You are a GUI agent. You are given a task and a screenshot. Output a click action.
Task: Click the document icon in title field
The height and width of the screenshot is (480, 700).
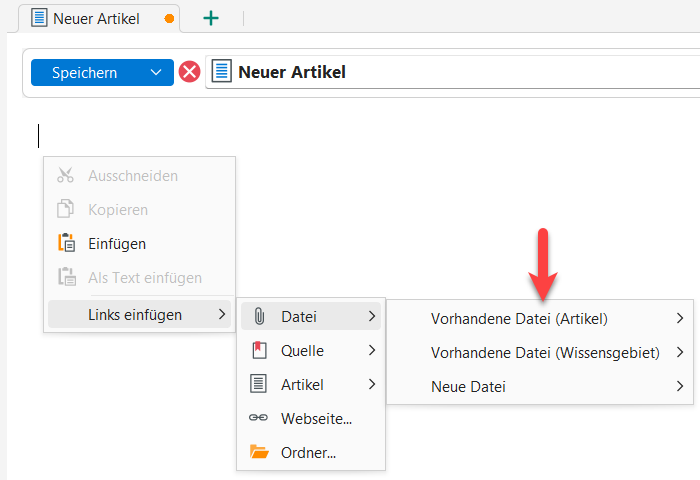[221, 72]
